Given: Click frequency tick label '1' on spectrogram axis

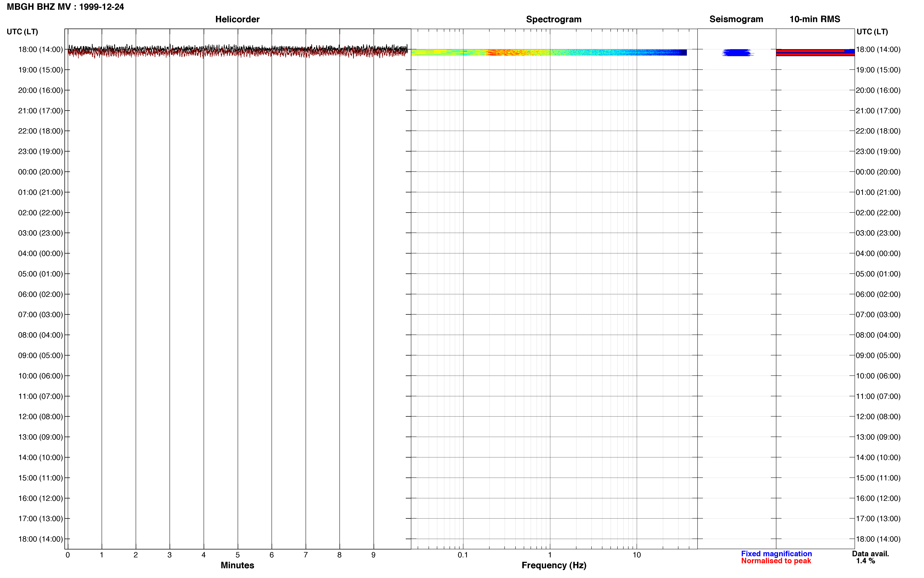Looking at the screenshot, I should click(x=550, y=555).
